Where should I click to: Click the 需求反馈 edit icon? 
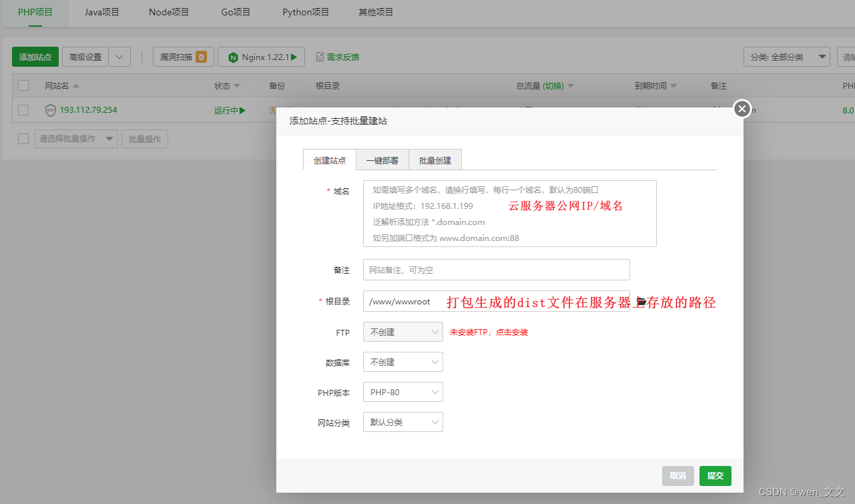pos(320,57)
